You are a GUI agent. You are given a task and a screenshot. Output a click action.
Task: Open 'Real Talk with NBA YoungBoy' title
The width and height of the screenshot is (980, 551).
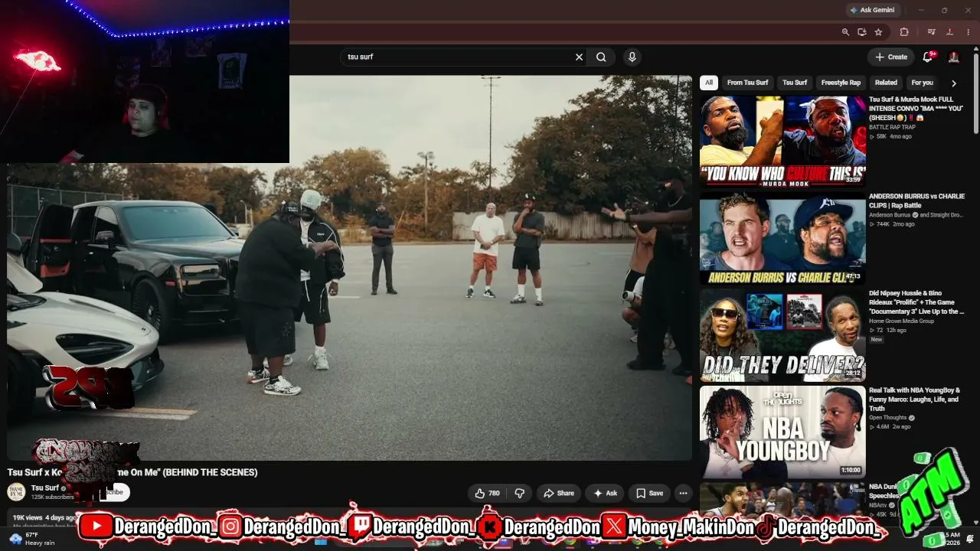[914, 399]
